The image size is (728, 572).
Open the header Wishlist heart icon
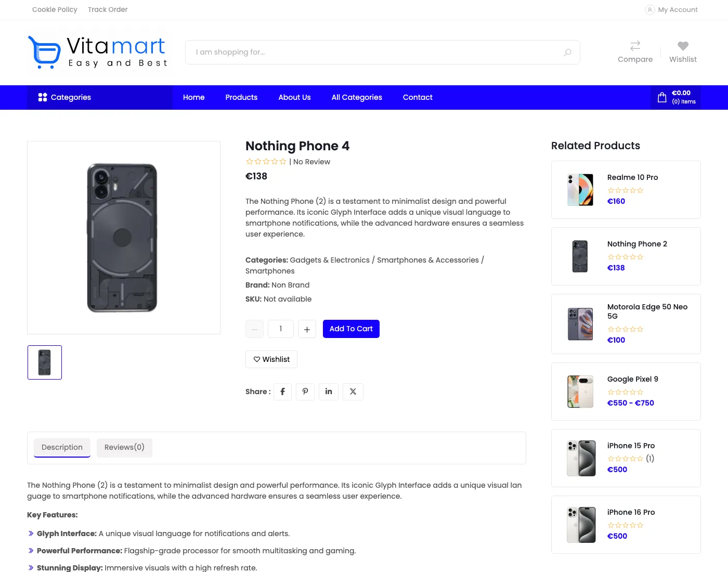(x=683, y=46)
